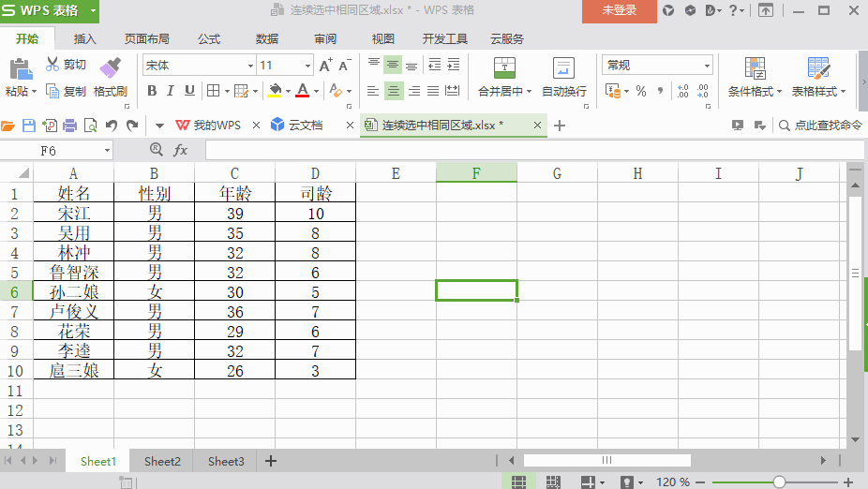Save the workbook with the disk icon
The height and width of the screenshot is (489, 868).
(x=29, y=126)
